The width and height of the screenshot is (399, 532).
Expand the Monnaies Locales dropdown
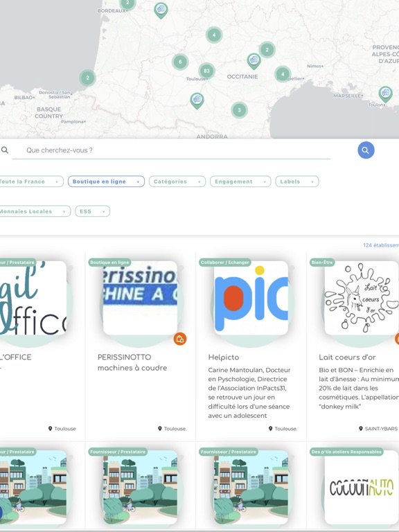(x=35, y=211)
